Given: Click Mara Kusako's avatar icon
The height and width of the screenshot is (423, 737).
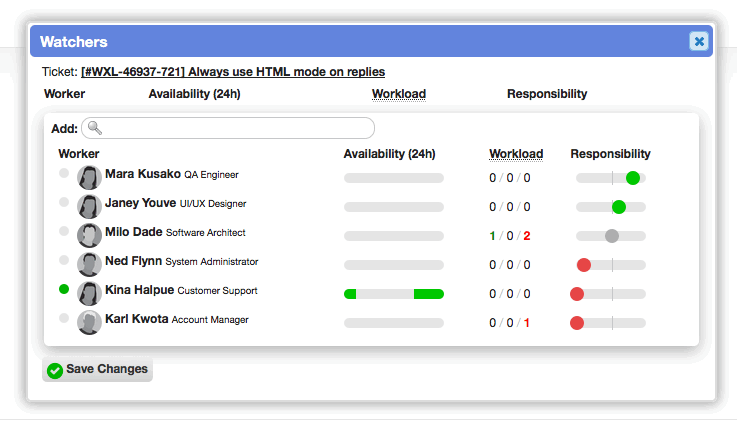Looking at the screenshot, I should click(x=89, y=178).
